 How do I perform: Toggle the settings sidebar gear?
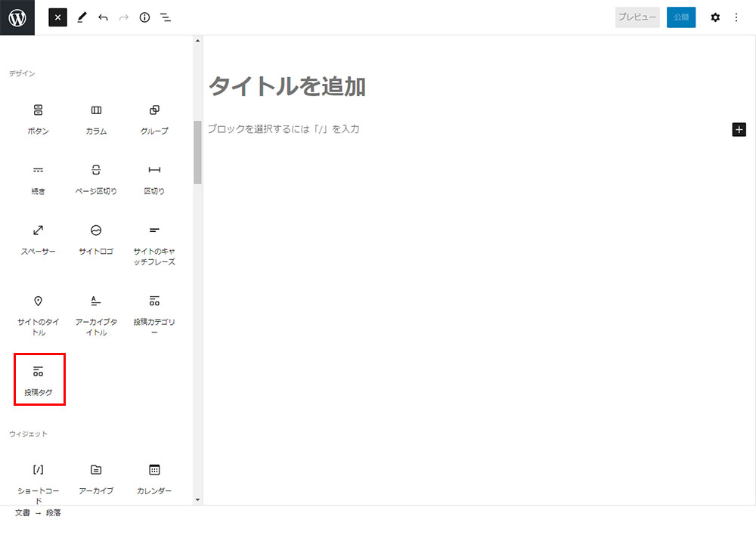(715, 17)
